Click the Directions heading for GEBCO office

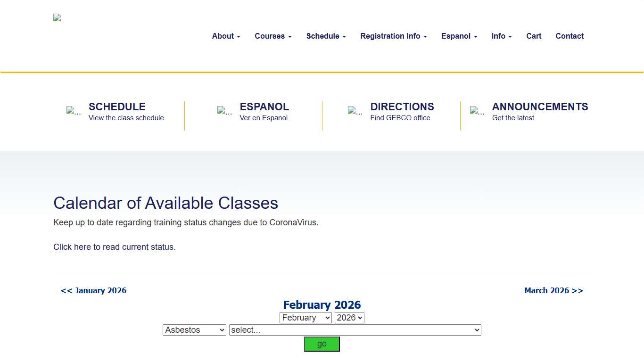coord(402,107)
